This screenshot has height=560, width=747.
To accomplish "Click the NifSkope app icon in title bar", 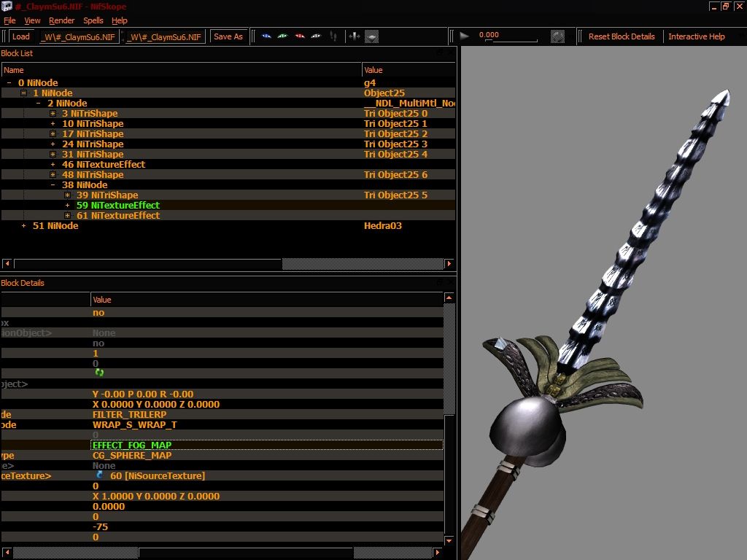I will (x=7, y=6).
